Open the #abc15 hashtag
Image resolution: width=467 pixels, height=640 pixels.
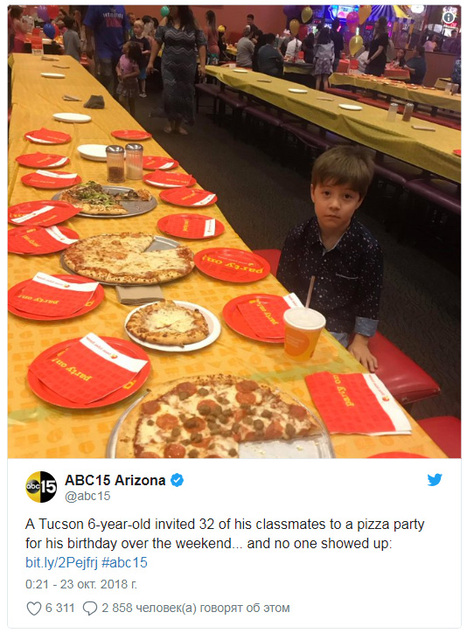[x=125, y=563]
